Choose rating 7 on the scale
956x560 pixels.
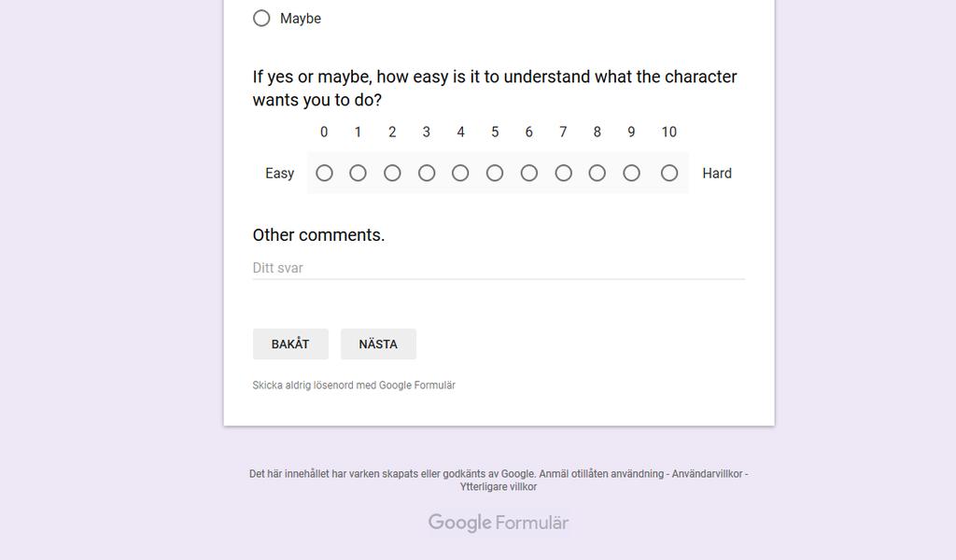click(x=563, y=173)
